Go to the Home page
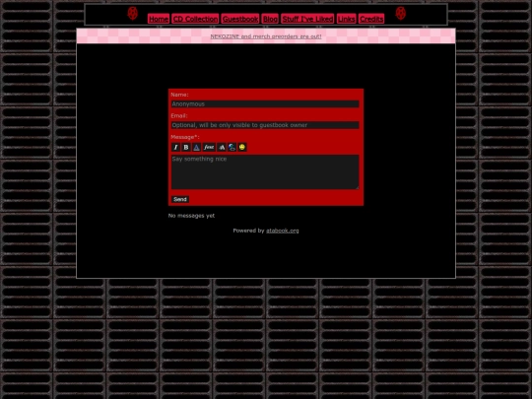 click(x=159, y=19)
